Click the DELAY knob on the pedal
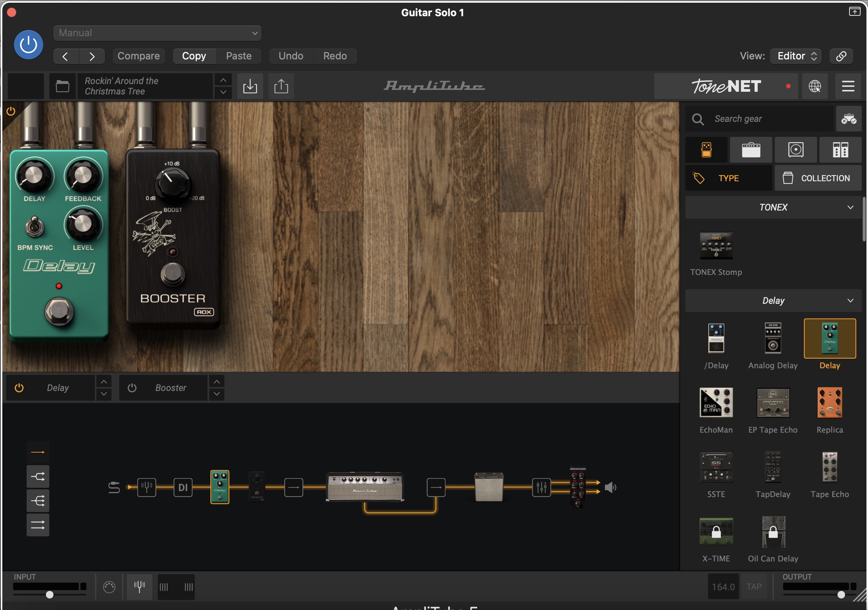The width and height of the screenshot is (868, 610). click(34, 176)
